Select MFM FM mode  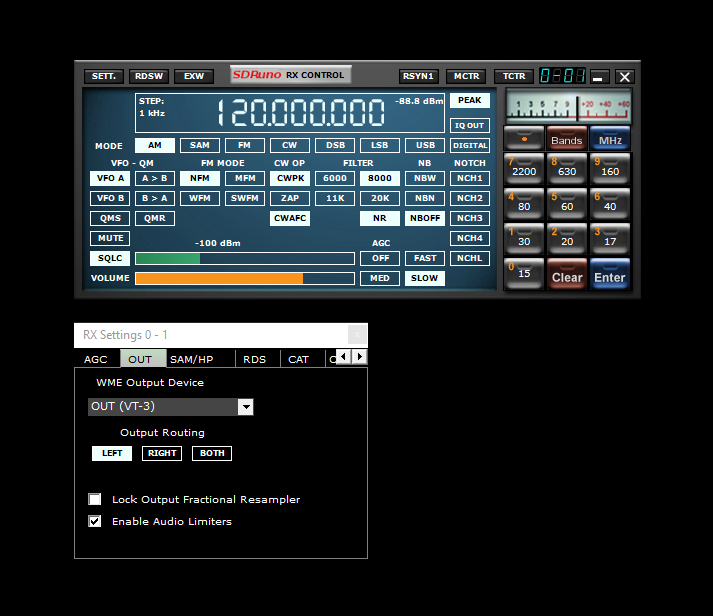click(x=245, y=178)
